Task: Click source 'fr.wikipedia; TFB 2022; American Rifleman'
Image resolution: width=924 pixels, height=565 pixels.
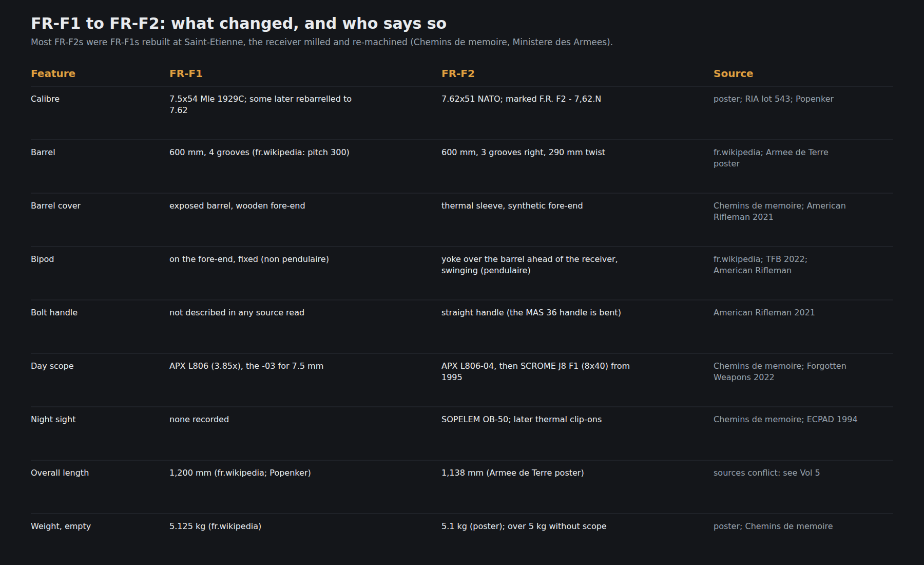Action: 760,265
